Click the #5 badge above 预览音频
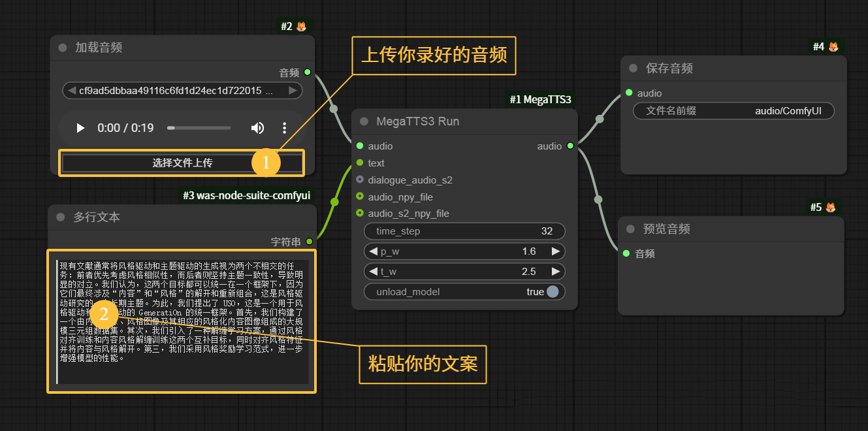 click(x=823, y=207)
